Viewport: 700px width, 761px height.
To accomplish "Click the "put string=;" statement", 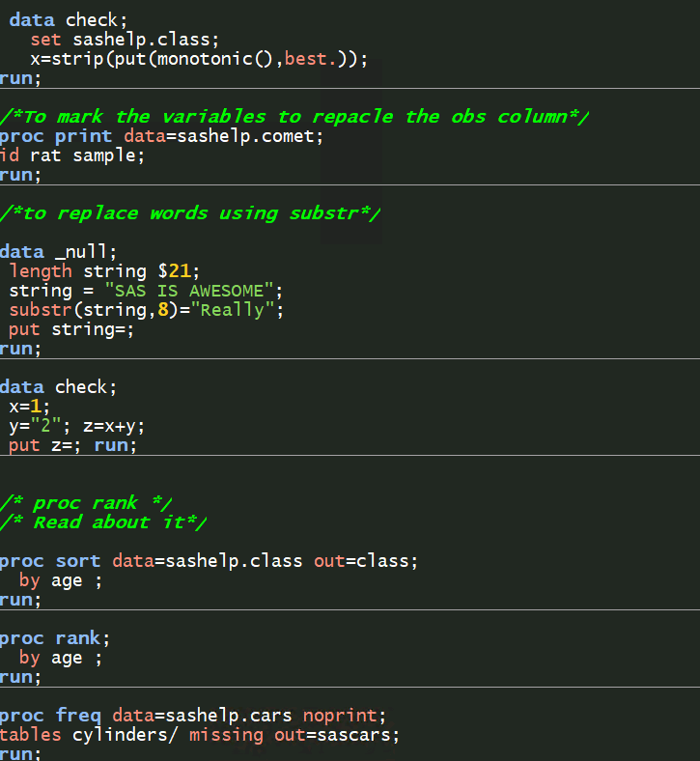I will [x=70, y=329].
